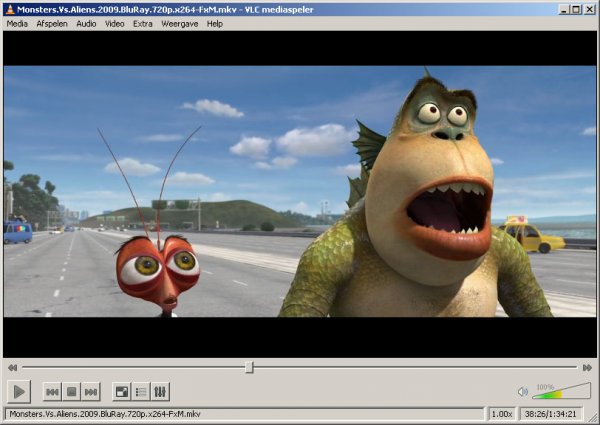Click the 1.00x playback speed indicator
Image resolution: width=600 pixels, height=425 pixels.
point(502,414)
